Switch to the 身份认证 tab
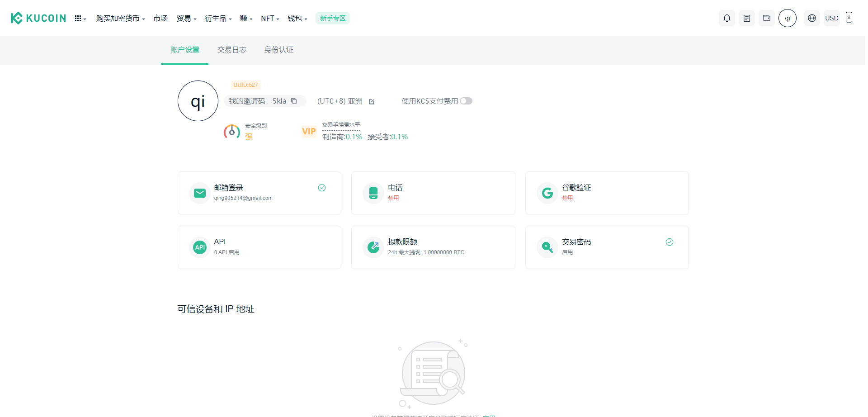The height and width of the screenshot is (417, 868). point(278,50)
